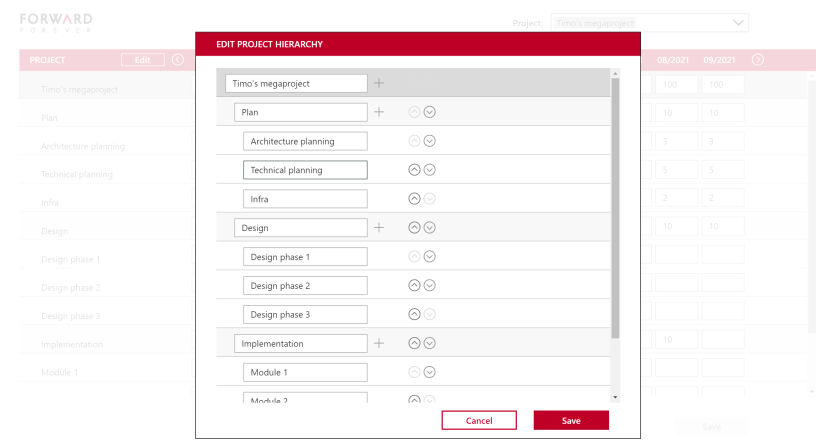This screenshot has height=447, width=816.
Task: Move Architecture planning down with arrow
Action: 430,141
